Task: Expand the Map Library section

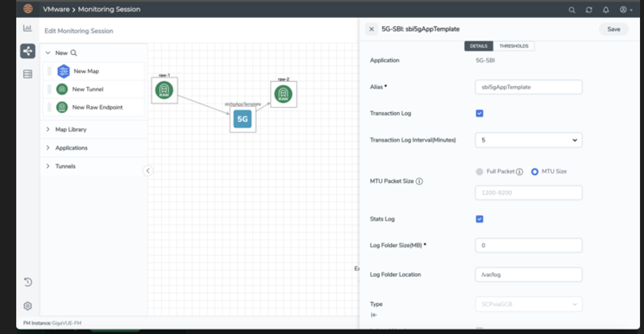Action: point(71,130)
